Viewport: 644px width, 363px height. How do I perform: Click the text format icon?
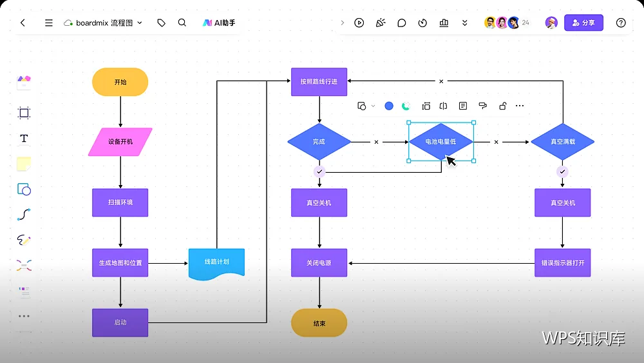[463, 106]
